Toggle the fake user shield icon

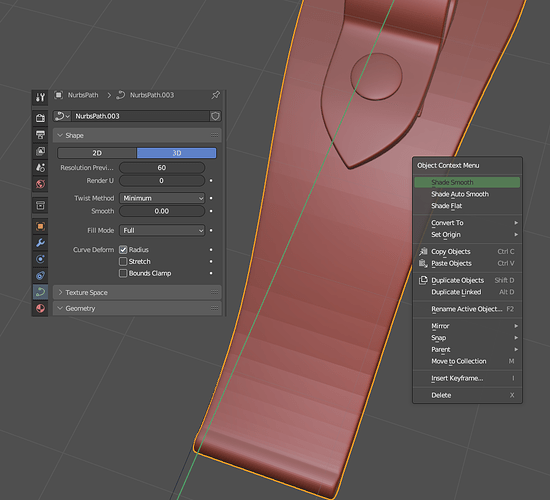pyautogui.click(x=215, y=116)
